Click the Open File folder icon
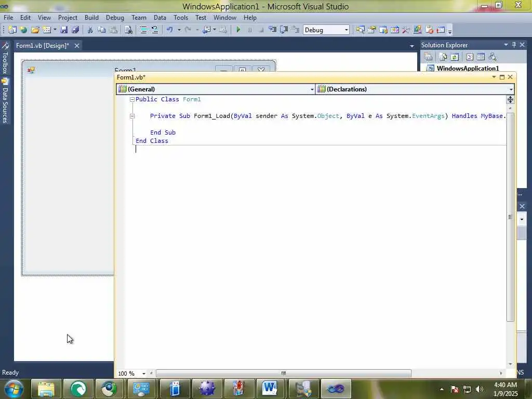 tap(35, 30)
